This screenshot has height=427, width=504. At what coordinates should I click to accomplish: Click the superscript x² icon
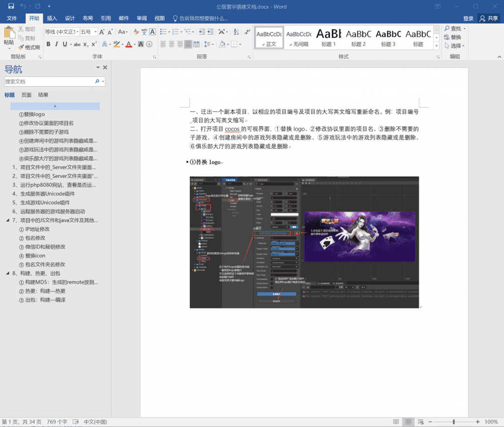pos(94,44)
